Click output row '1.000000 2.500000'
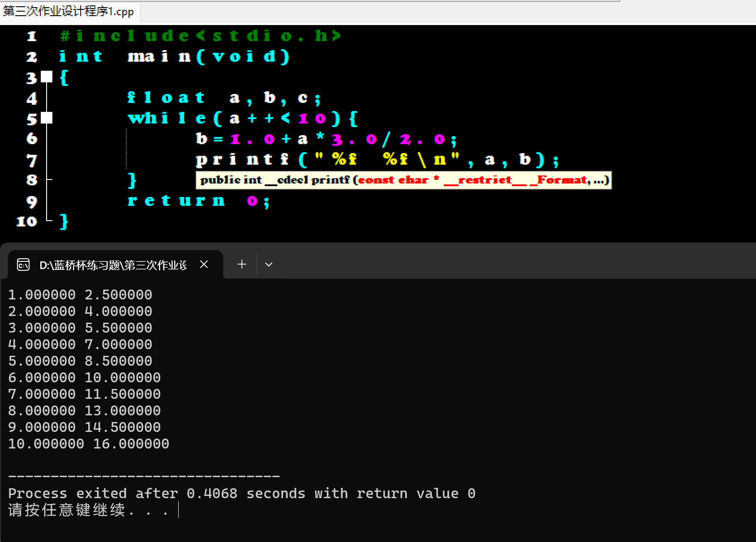 (x=80, y=294)
